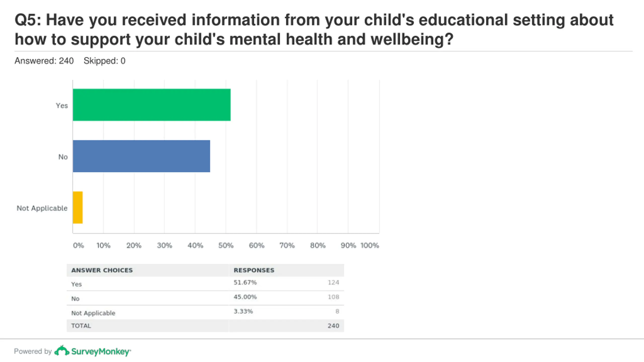This screenshot has width=644, height=362.
Task: Click the ANSWER CHOICES column header
Action: point(102,270)
